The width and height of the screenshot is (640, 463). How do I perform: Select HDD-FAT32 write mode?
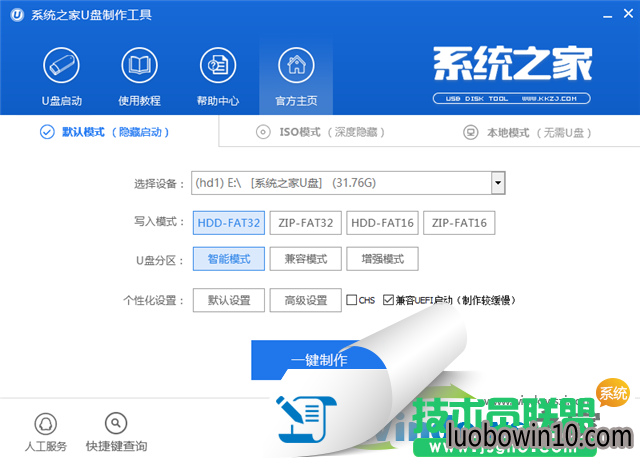pos(229,223)
